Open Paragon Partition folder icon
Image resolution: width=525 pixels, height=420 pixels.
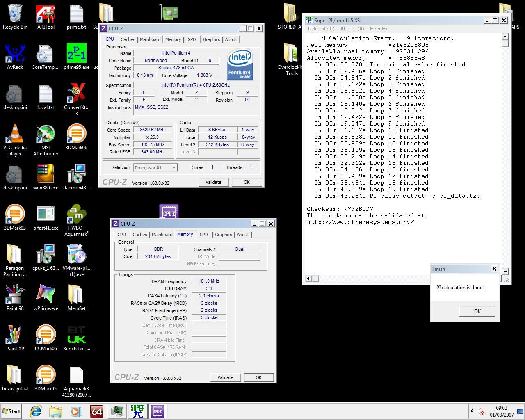tap(15, 261)
